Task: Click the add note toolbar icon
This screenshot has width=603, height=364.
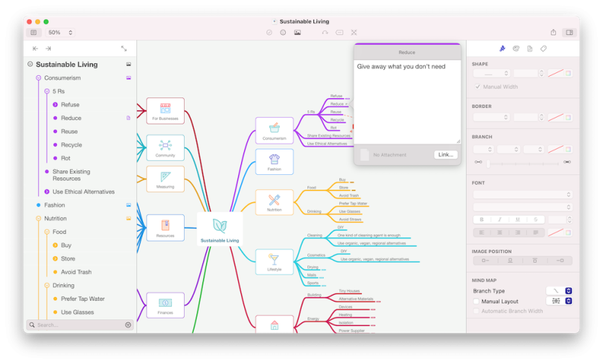Action: pos(339,33)
